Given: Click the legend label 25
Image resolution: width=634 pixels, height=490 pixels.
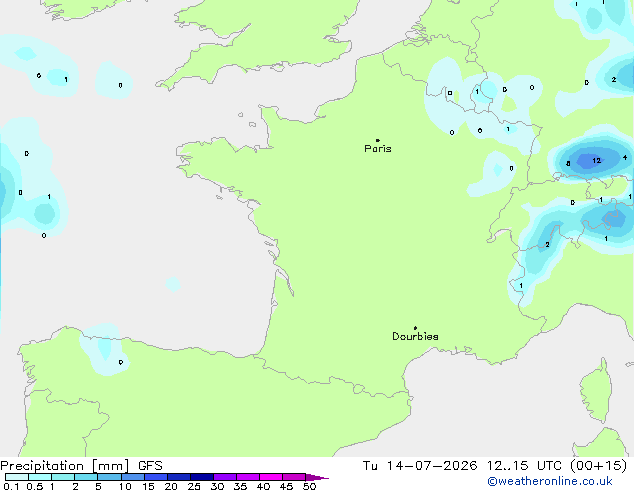Looking at the screenshot, I should (x=194, y=486).
